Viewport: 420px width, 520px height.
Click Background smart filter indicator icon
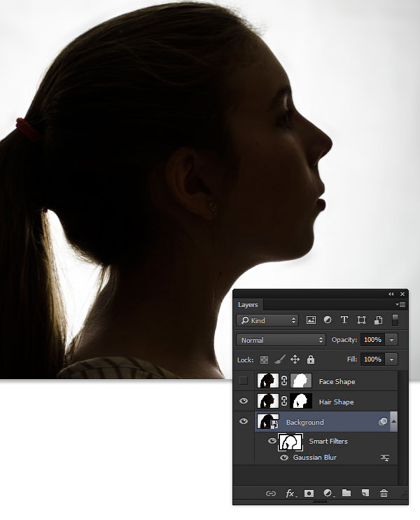(x=383, y=421)
